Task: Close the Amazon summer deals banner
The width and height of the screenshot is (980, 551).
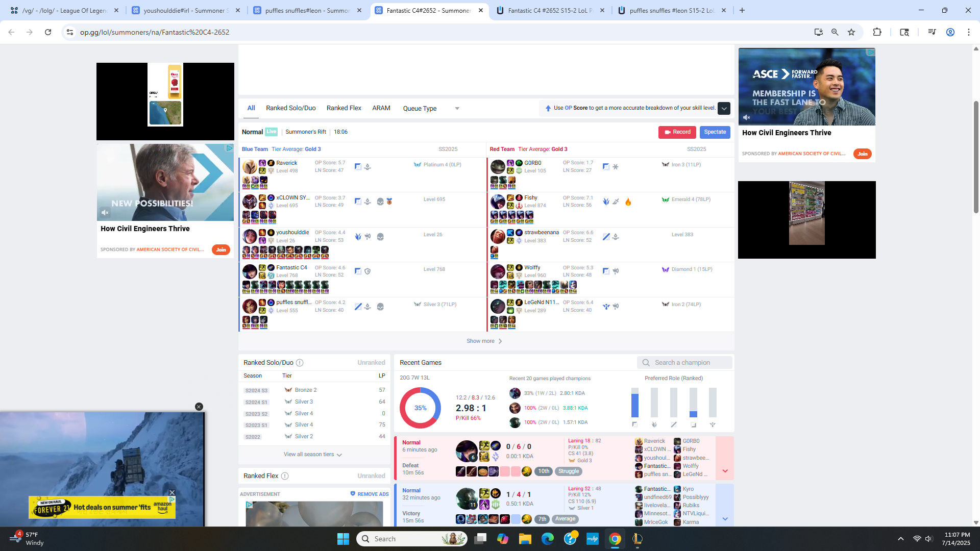Action: [172, 492]
